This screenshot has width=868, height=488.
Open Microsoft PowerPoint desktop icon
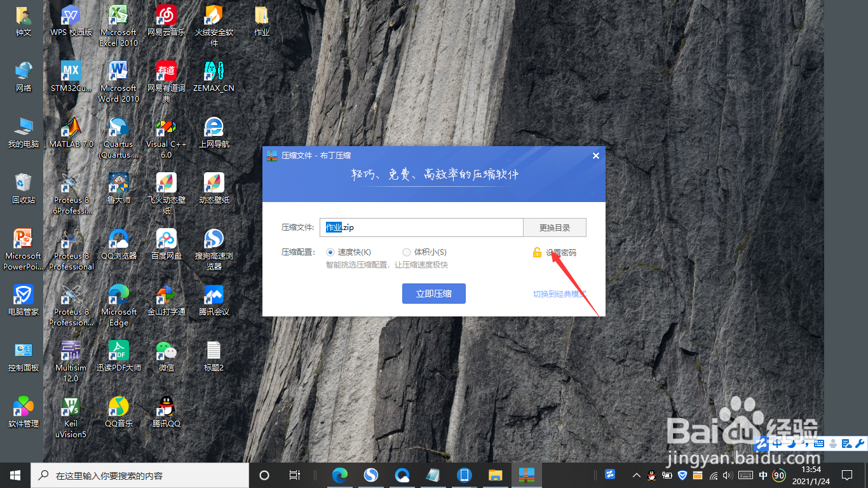pos(24,249)
